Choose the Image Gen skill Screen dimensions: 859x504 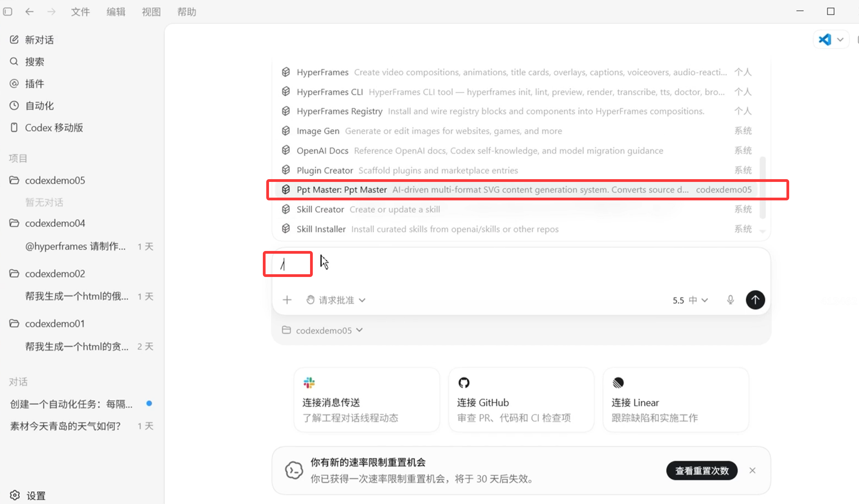click(x=517, y=131)
